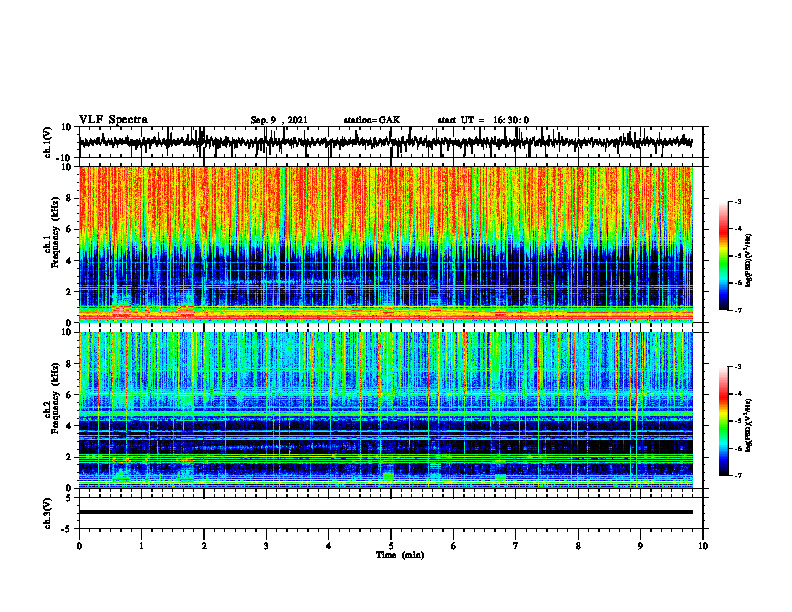This screenshot has width=792, height=612.
Task: Click the '-5' tick on ch.3(V) axis
Action: point(68,529)
